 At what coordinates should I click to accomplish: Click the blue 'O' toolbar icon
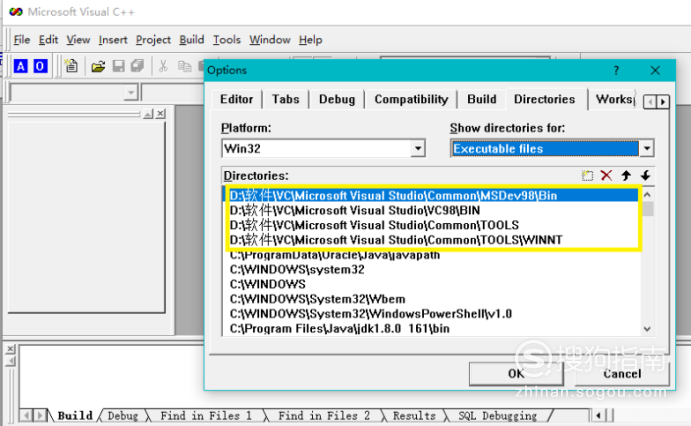[x=40, y=66]
